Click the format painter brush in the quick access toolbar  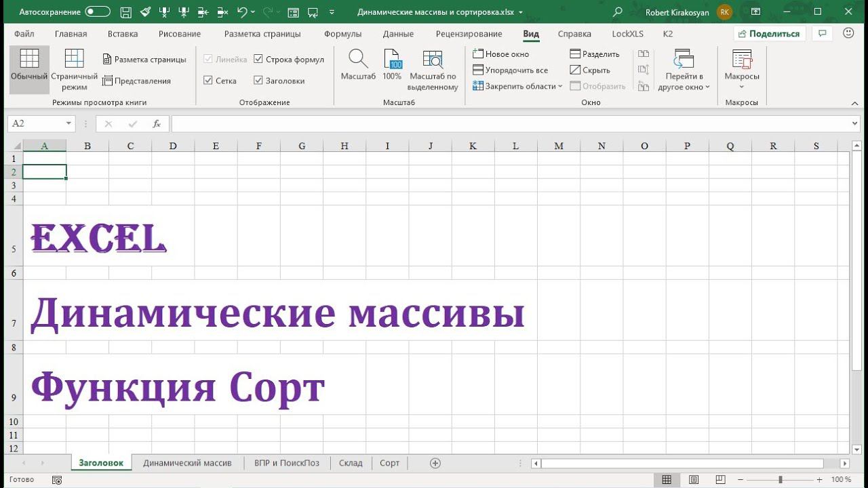tap(145, 12)
